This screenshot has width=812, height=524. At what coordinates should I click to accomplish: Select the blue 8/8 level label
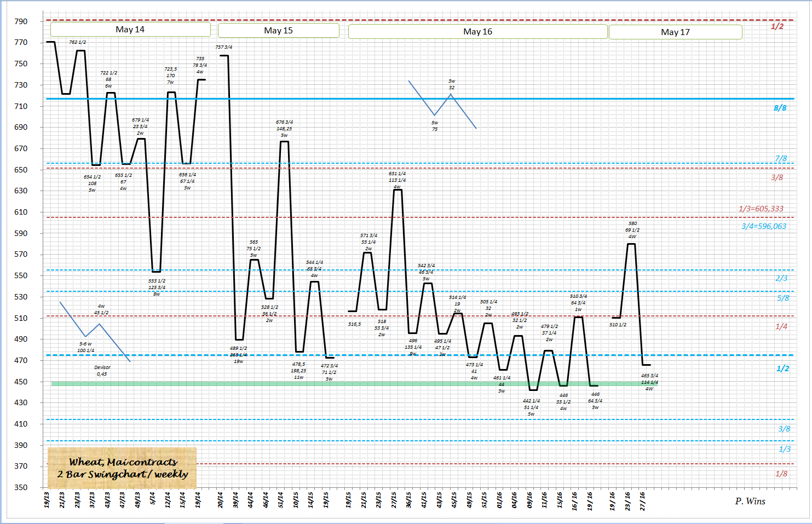tap(780, 108)
